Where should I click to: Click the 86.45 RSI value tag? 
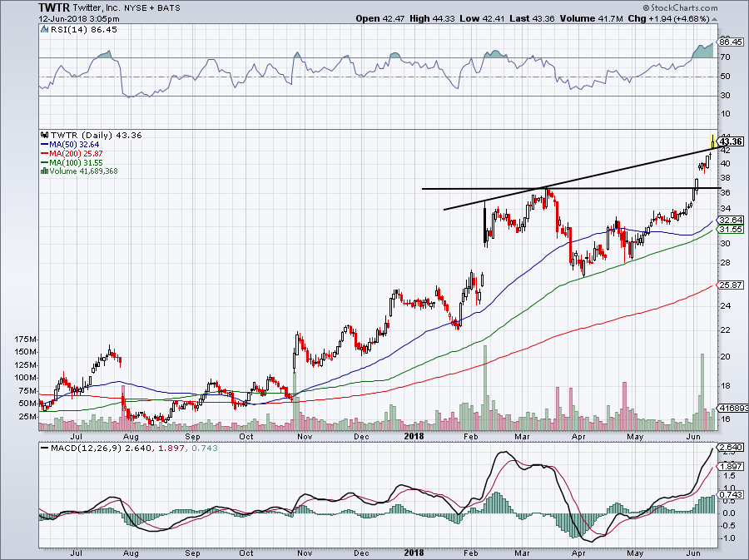[x=731, y=42]
